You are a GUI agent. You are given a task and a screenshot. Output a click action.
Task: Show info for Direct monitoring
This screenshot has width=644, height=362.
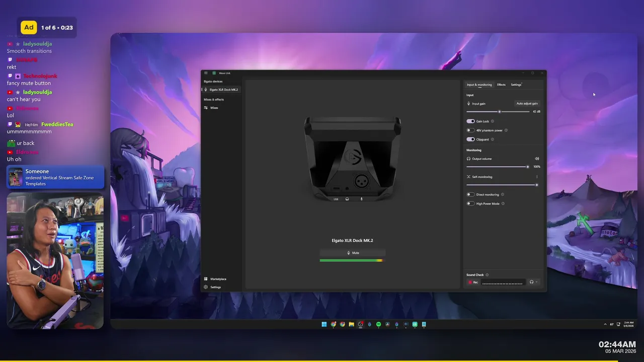(x=503, y=195)
